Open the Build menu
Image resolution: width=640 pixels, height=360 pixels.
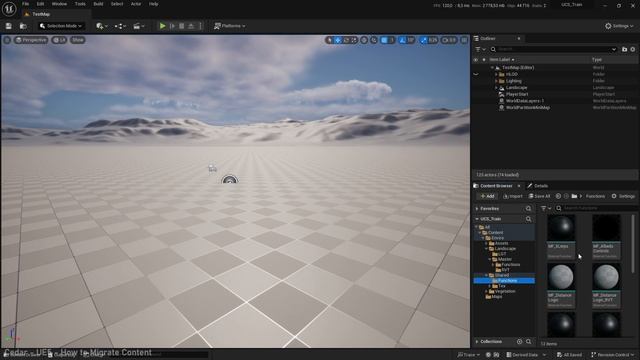pos(98,4)
